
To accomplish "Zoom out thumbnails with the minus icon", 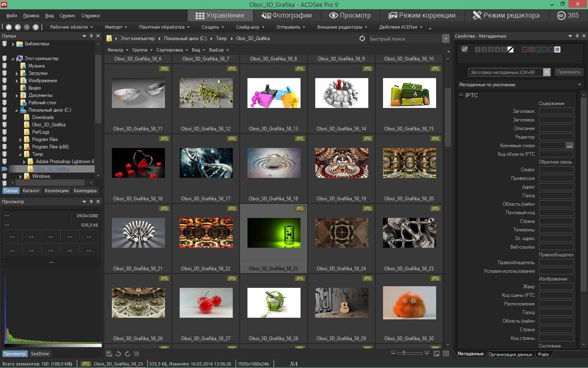I will [393, 353].
